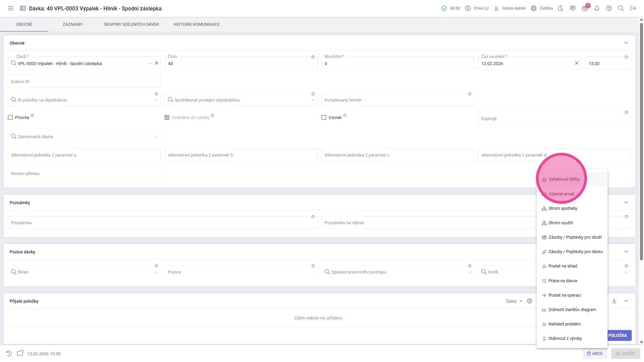Toggle the Uvolněno do výroby checkbox
This screenshot has width=644, height=362.
pos(167,118)
